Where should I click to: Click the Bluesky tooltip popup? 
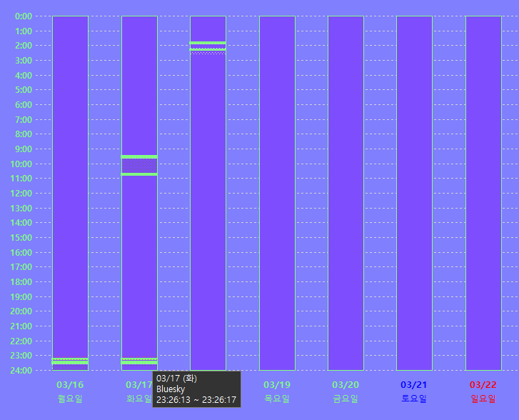coord(196,389)
